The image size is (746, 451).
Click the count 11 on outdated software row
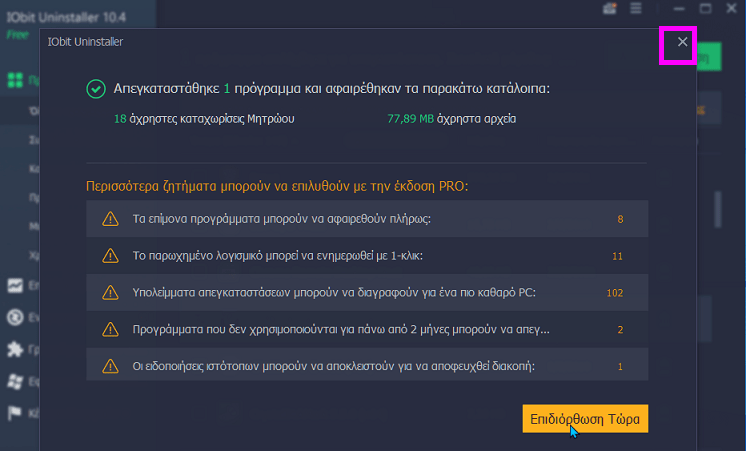(617, 256)
